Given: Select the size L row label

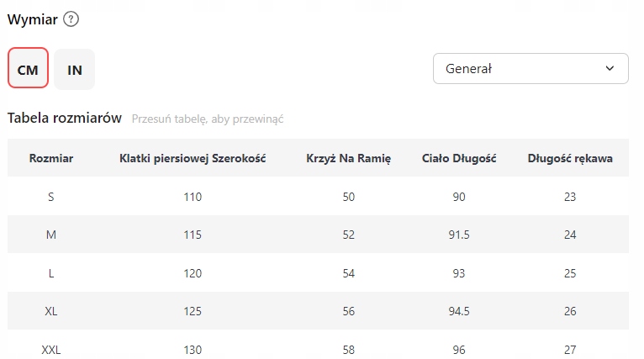Looking at the screenshot, I should 50,273.
